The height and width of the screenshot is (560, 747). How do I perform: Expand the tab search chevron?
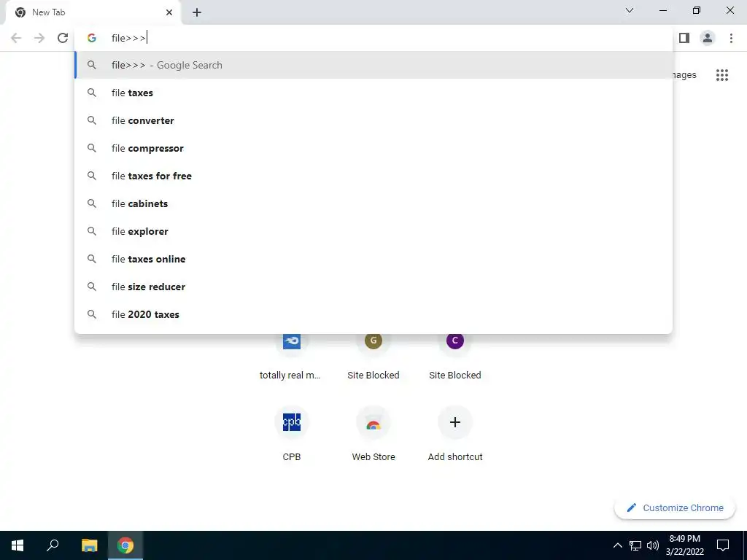coord(630,10)
